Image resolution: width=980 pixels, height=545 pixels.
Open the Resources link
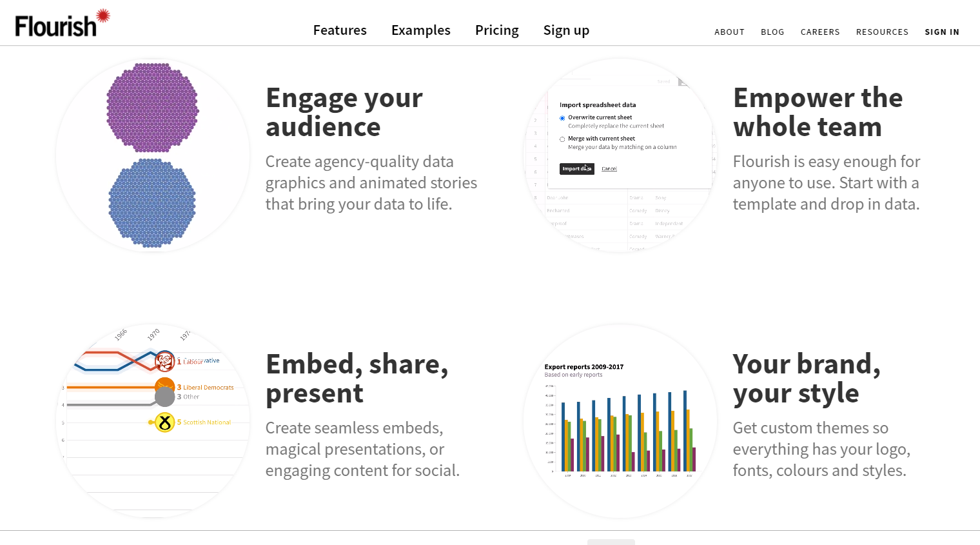[882, 32]
